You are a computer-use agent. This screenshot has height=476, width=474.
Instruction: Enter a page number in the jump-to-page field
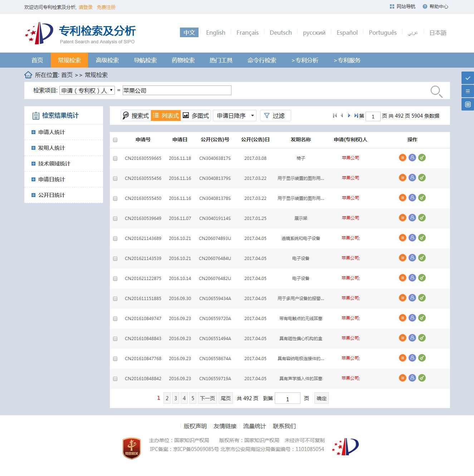point(287,398)
